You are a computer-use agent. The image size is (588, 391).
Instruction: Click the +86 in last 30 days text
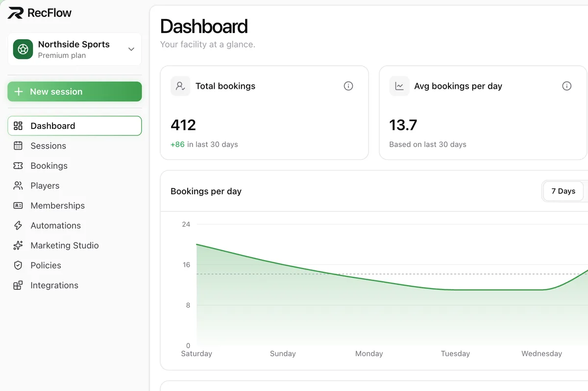tap(204, 145)
